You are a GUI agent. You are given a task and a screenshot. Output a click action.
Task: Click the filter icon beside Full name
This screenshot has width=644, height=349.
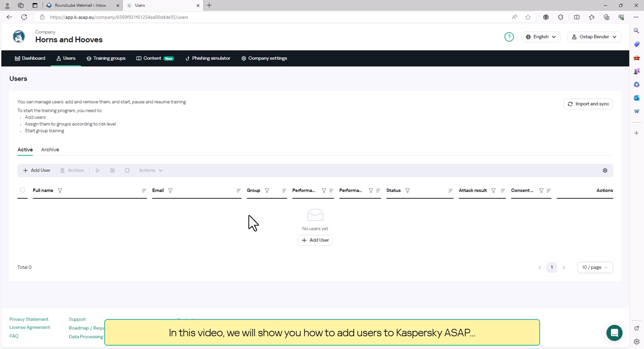point(60,191)
